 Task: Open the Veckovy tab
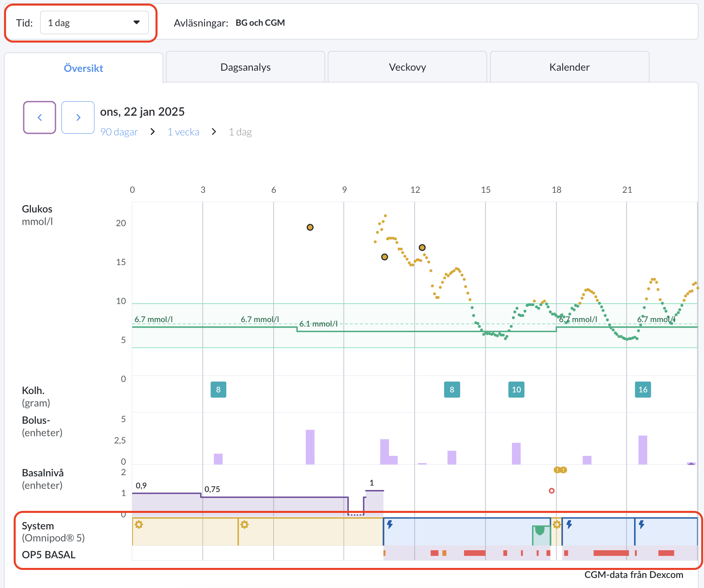[x=407, y=67]
